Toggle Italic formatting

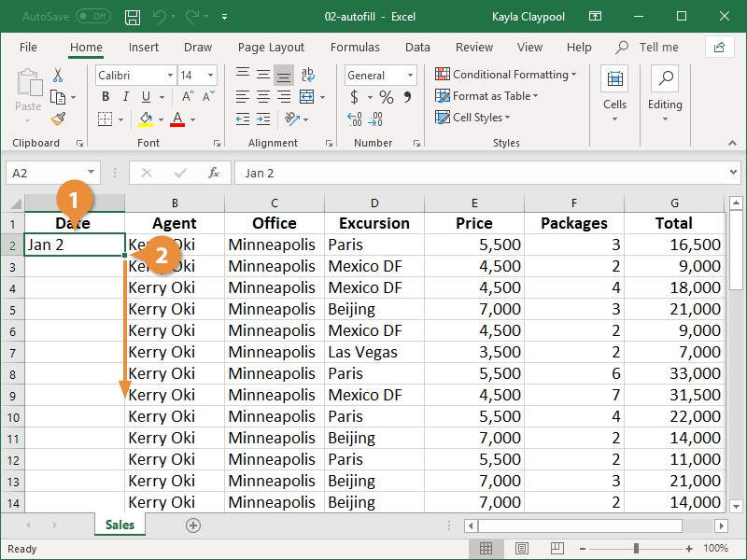125,97
